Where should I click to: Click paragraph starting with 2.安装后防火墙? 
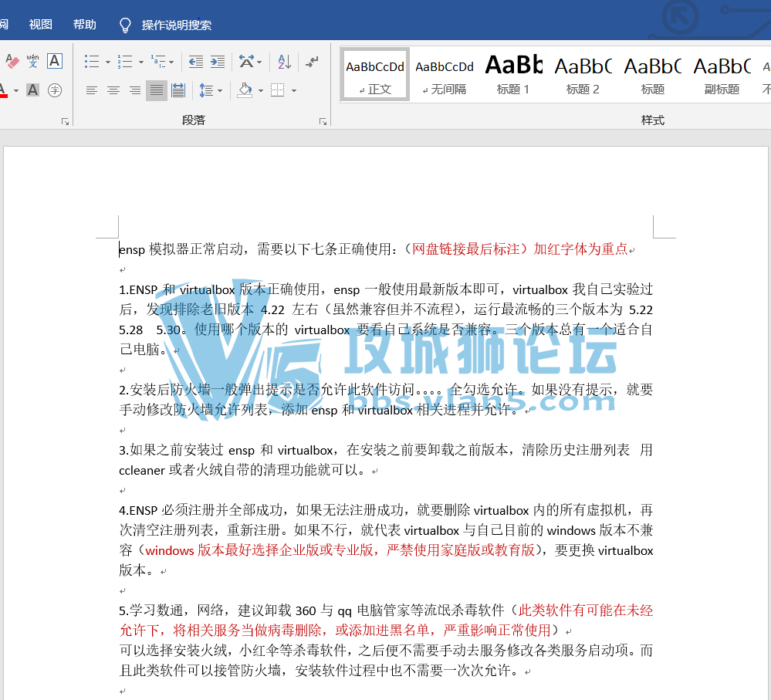386,400
